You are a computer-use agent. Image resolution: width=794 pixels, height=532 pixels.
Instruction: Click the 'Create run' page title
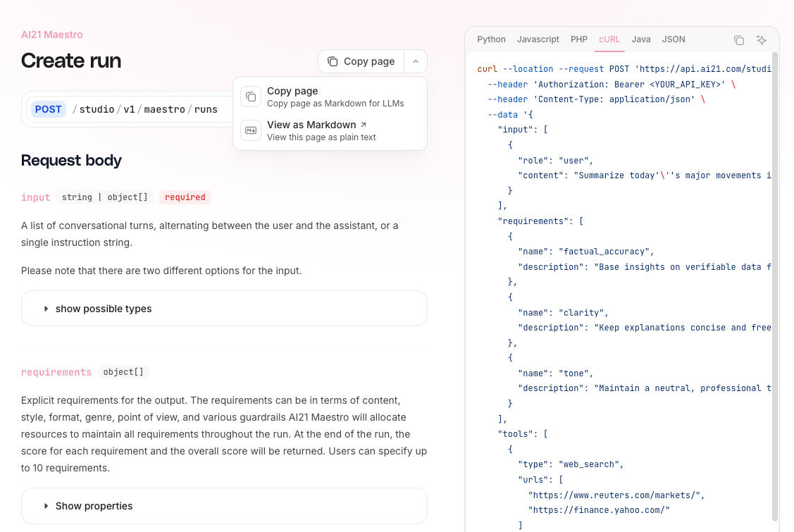coord(71,61)
